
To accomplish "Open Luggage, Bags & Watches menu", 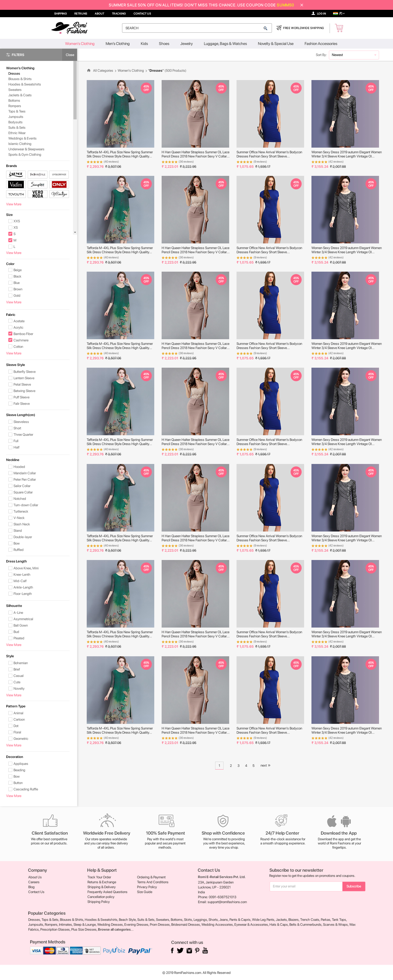I will [225, 44].
